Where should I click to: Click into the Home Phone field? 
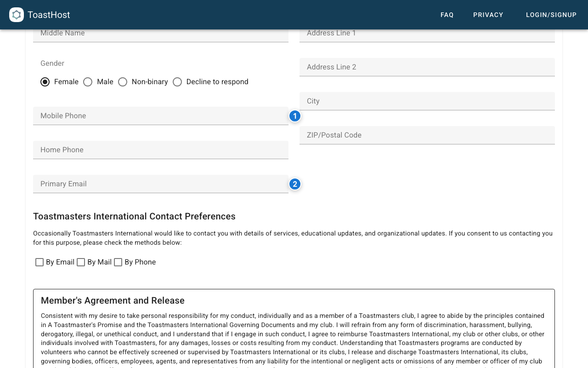(x=160, y=150)
